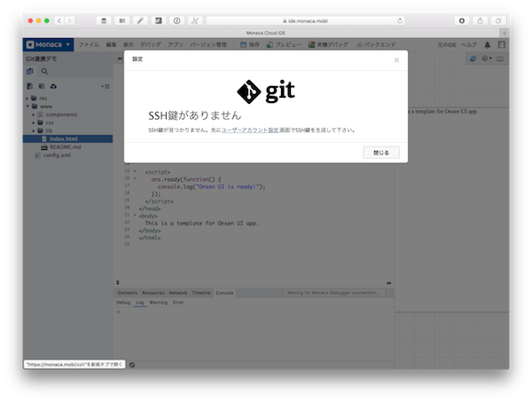
Task: Open the ヘルプ menu
Action: pos(469,44)
